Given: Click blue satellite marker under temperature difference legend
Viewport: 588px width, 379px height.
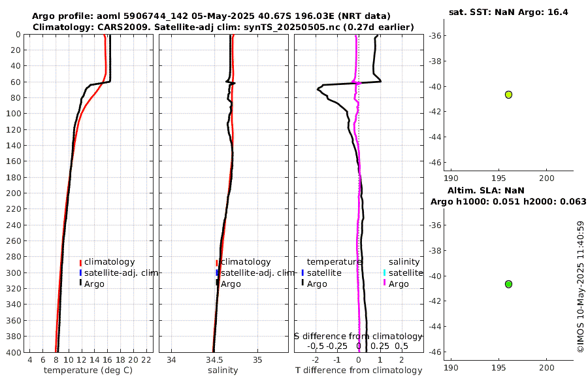Looking at the screenshot, I should pyautogui.click(x=302, y=272).
